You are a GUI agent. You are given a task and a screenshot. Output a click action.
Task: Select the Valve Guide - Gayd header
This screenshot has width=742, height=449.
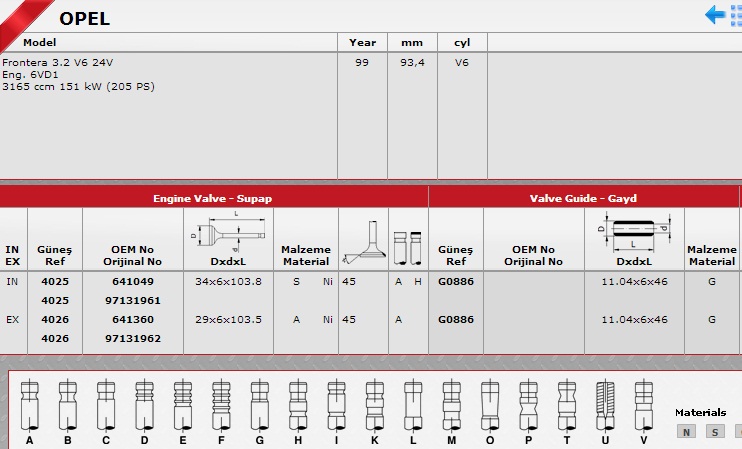coord(583,198)
